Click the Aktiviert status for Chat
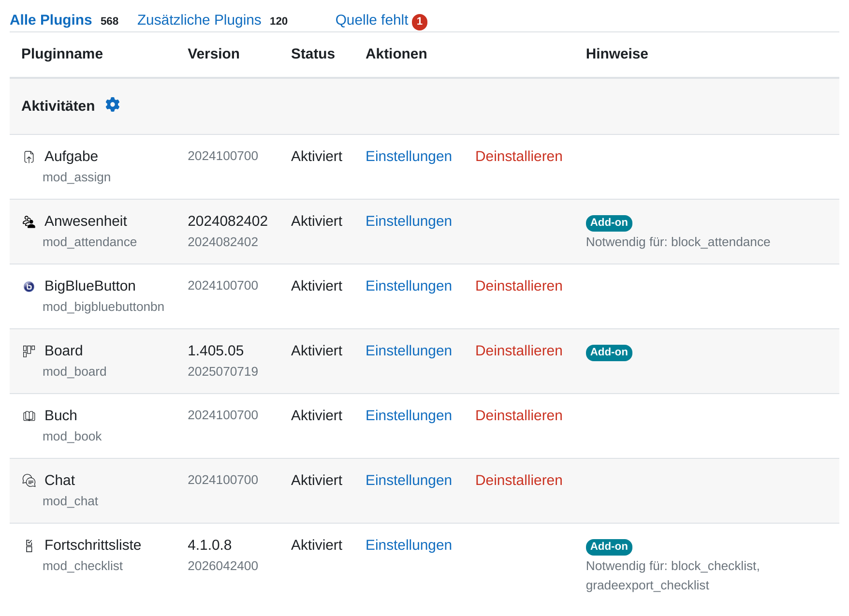This screenshot has height=616, width=849. (317, 480)
